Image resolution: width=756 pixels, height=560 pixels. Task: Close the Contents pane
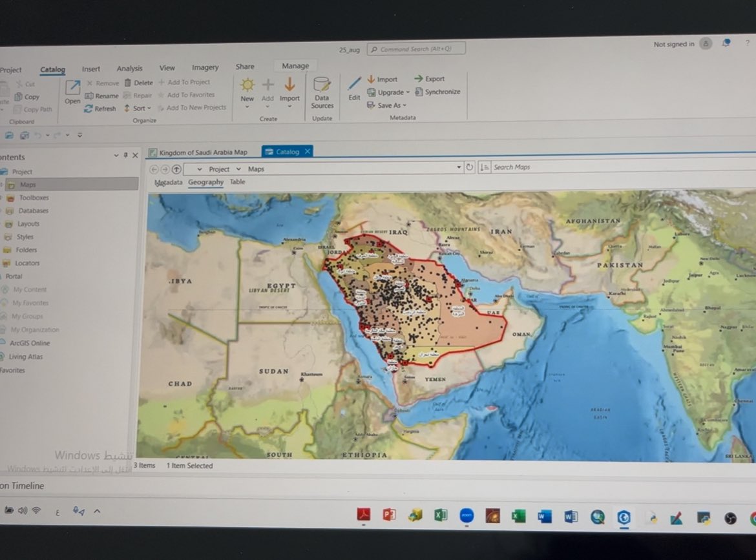[x=135, y=155]
